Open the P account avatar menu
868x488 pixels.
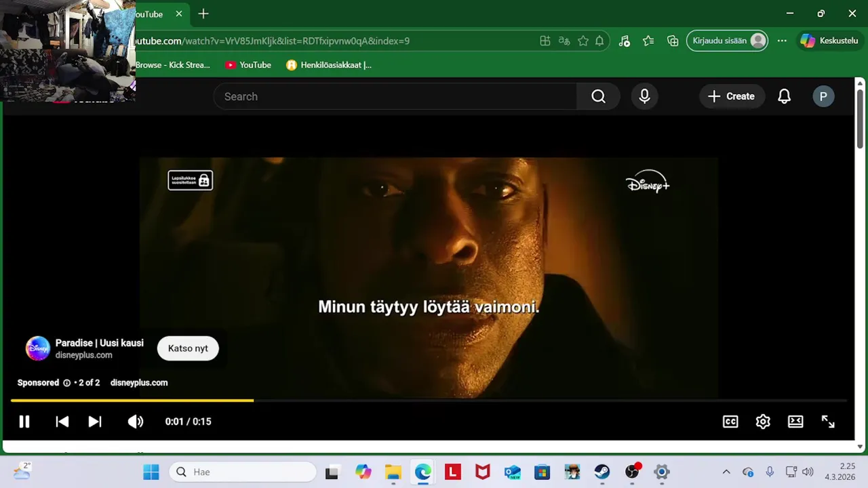click(x=823, y=97)
